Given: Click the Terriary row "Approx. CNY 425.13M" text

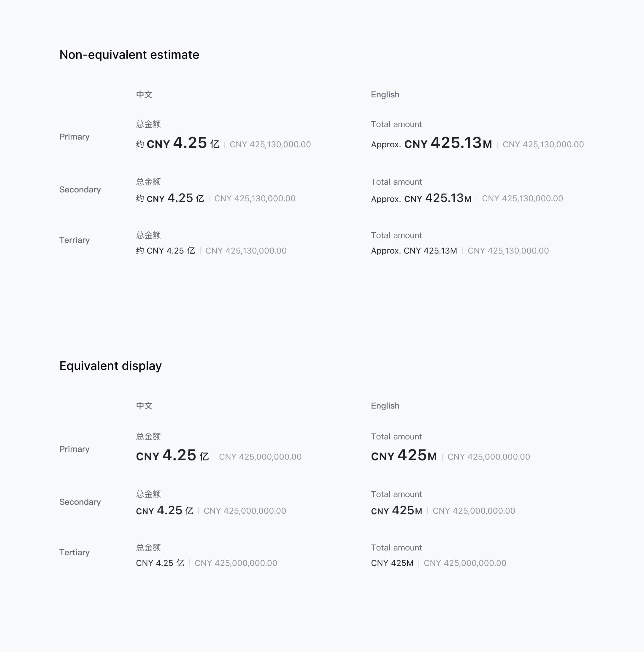Looking at the screenshot, I should [414, 251].
